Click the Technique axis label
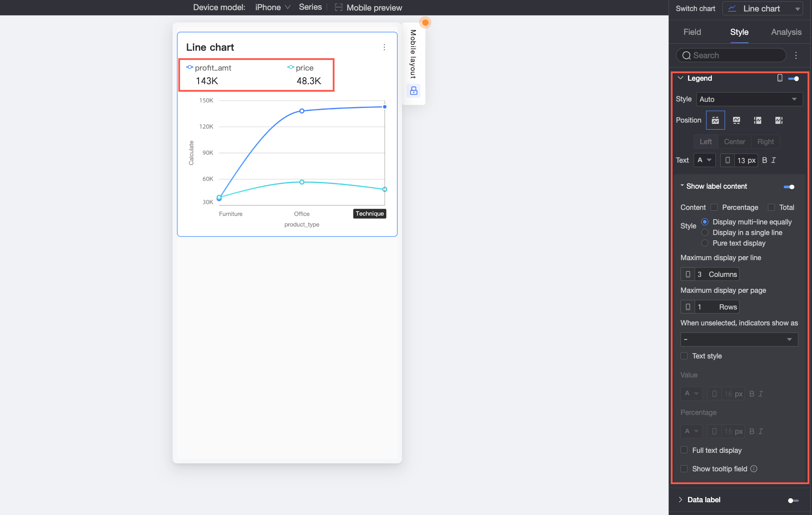This screenshot has width=812, height=515. (x=370, y=214)
